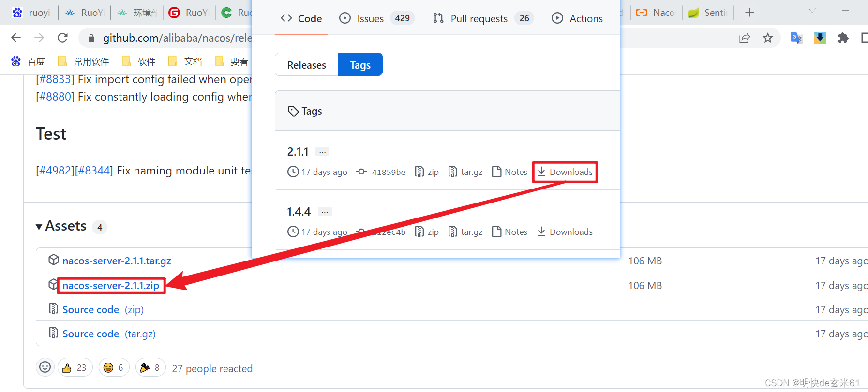Screen dimensions: 868x392
Task: Share this page via share icon
Action: [x=745, y=38]
